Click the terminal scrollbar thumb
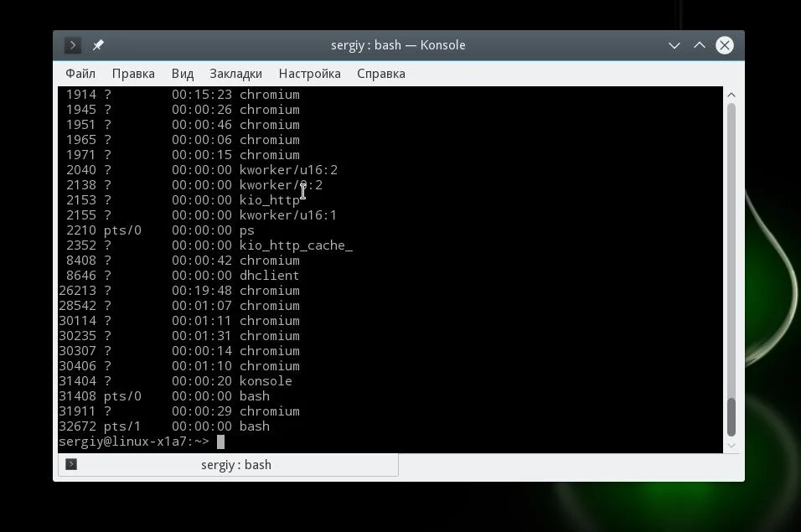801x532 pixels. (x=731, y=416)
